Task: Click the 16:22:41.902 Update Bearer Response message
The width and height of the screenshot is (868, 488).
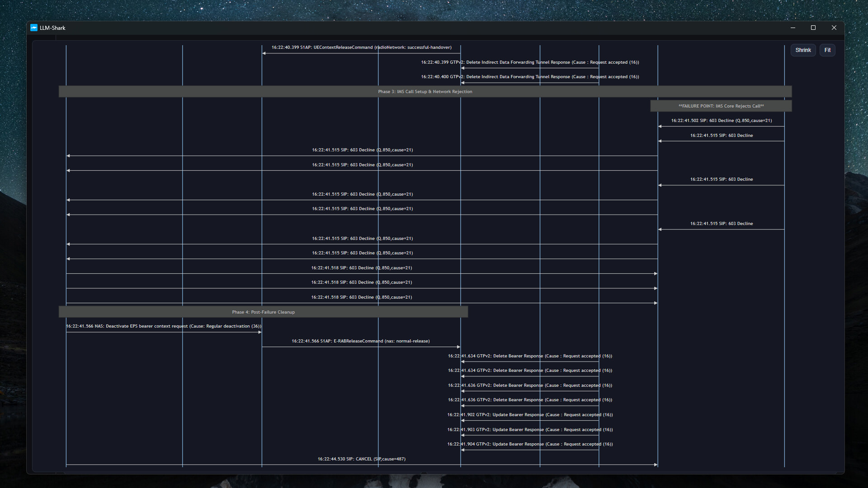Action: (530, 415)
